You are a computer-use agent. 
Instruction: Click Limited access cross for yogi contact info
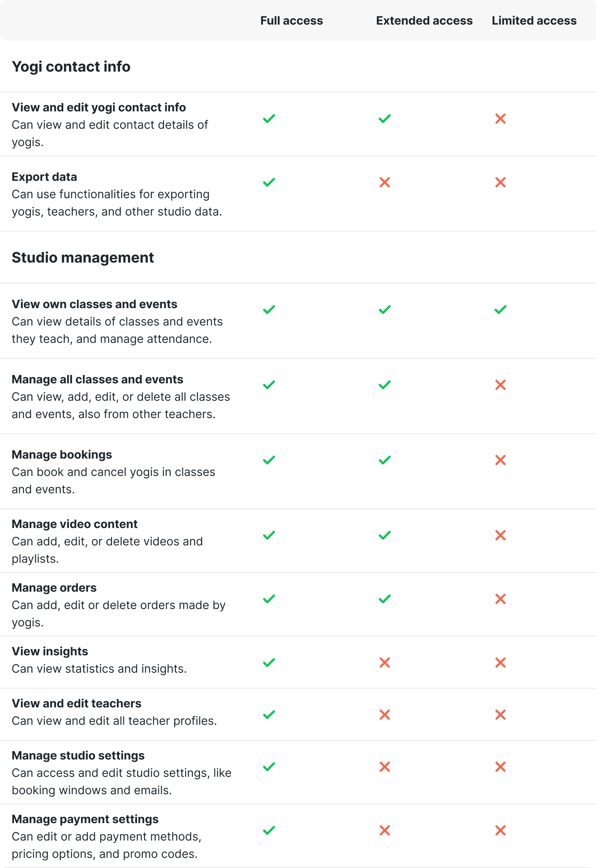[501, 119]
